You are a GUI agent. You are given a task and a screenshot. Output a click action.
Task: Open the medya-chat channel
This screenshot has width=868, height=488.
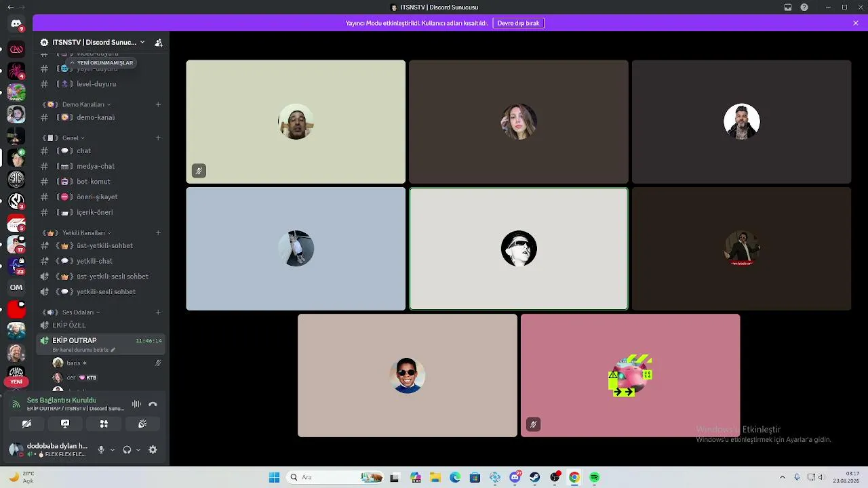[100, 166]
